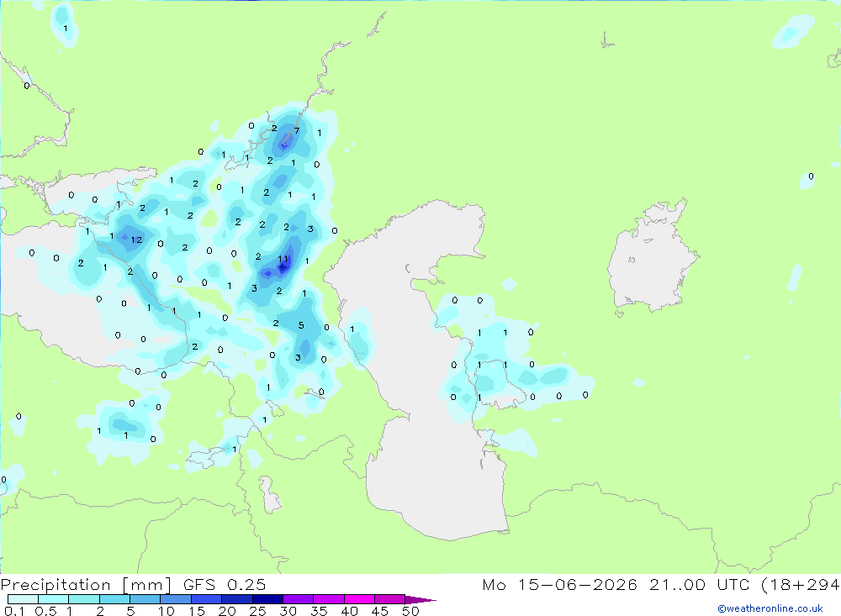Select the legend color between 10 and 15
Screen dimensions: 841x616
click(176, 599)
